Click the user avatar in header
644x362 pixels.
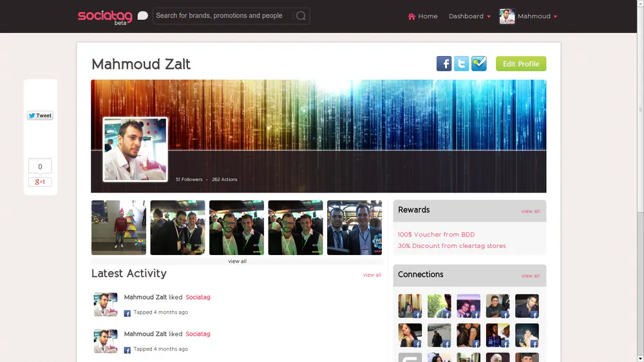[507, 16]
